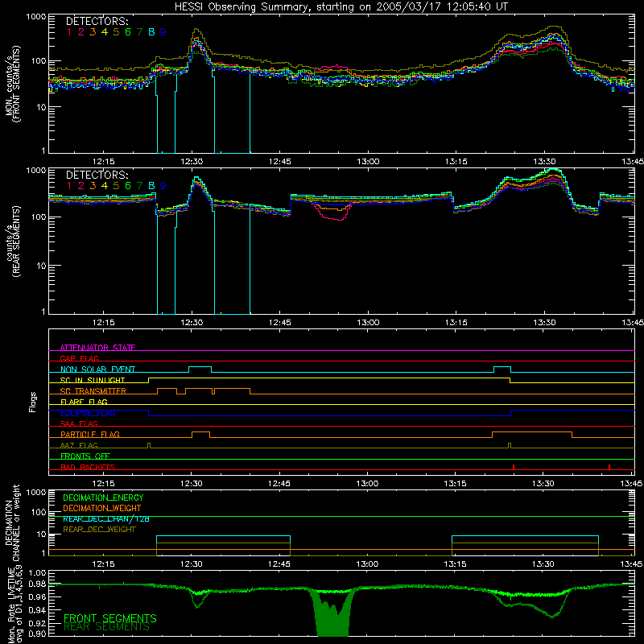This screenshot has width=644, height=644.
Task: Click 1000 y-axis label of front segments plot
Action: click(x=35, y=17)
